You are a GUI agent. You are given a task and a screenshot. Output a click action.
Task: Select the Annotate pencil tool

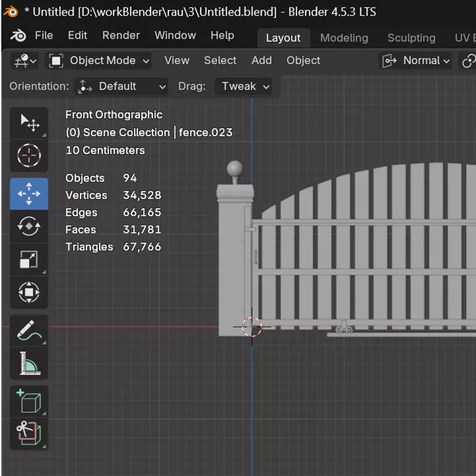point(29,331)
